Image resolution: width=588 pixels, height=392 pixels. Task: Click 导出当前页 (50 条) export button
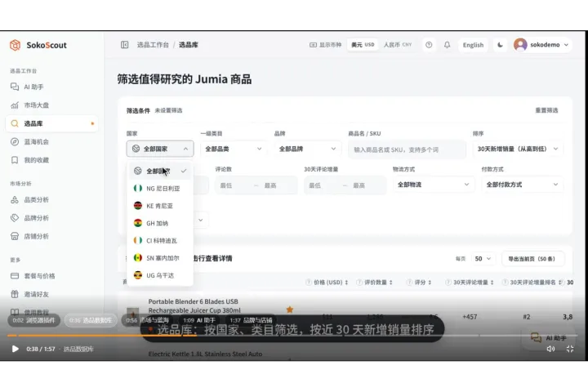coord(532,259)
